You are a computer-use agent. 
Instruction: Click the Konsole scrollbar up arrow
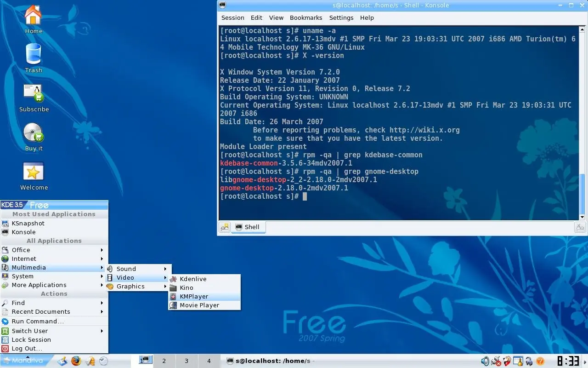pos(582,29)
